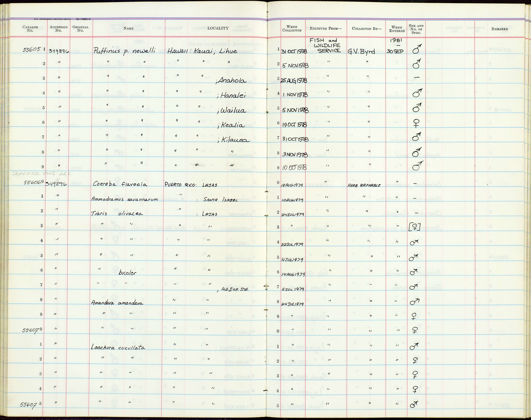Image resolution: width=531 pixels, height=420 pixels.
Task: Click collection date '31 OCT 1978' in row 1
Action: tap(294, 51)
